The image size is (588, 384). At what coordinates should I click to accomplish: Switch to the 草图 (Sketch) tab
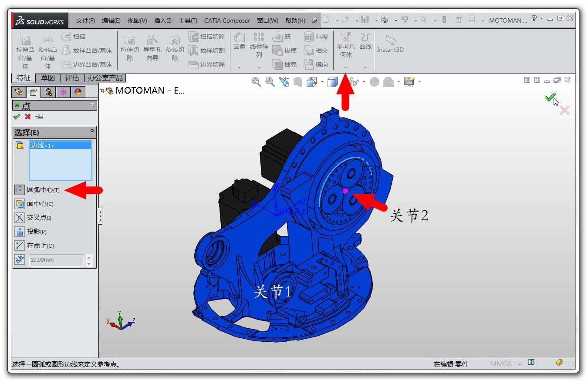coord(48,78)
